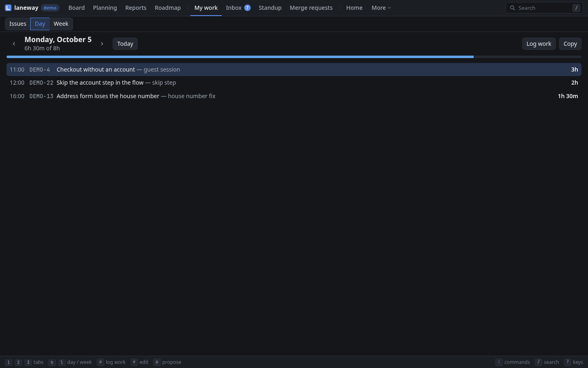
Task: Click the 3h duration value
Action: pyautogui.click(x=575, y=70)
